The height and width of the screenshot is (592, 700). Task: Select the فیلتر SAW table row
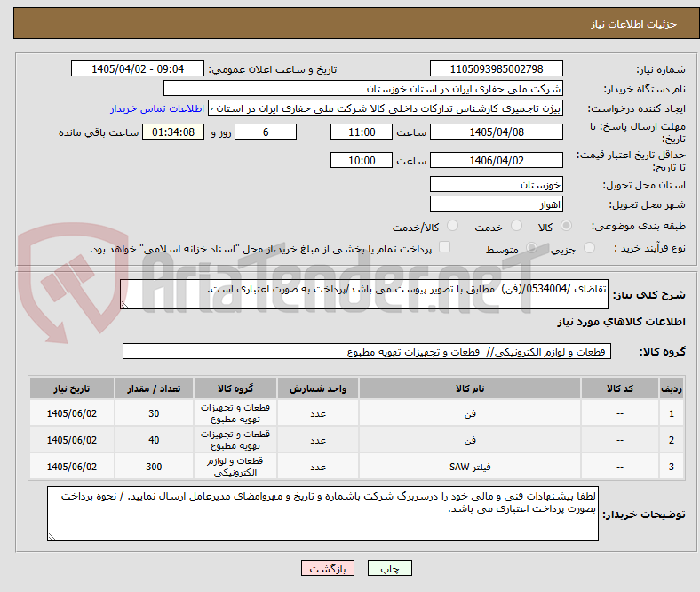[x=357, y=467]
